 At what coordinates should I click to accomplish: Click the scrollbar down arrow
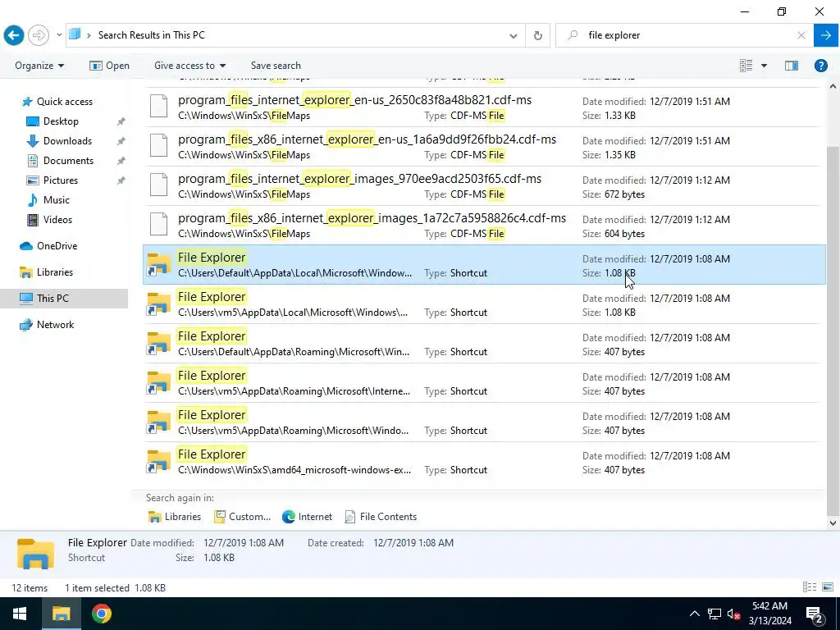[x=833, y=523]
